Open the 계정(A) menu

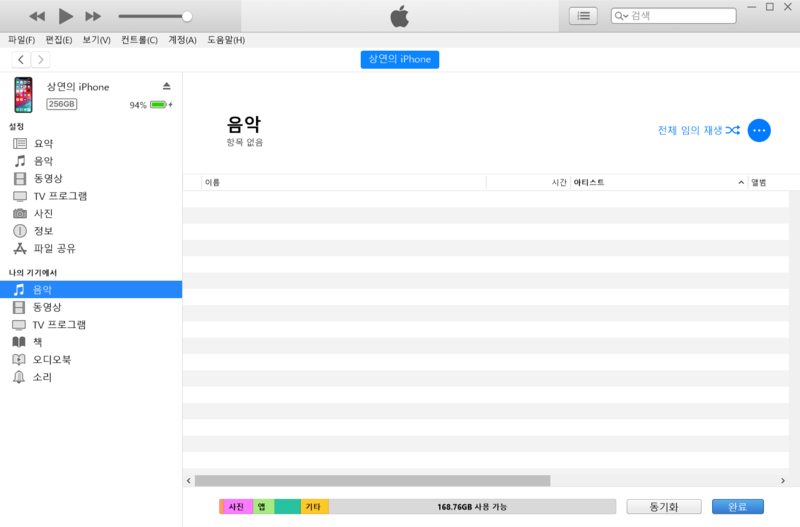pos(182,40)
